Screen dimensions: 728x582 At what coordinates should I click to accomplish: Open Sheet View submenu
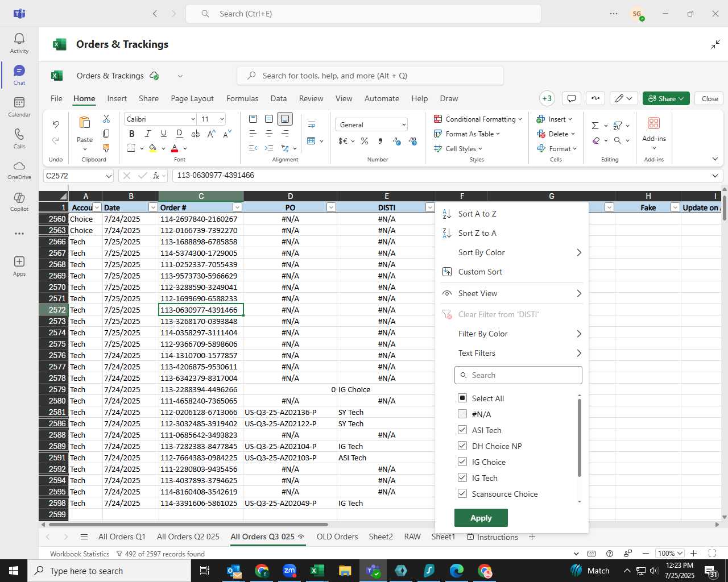point(512,293)
